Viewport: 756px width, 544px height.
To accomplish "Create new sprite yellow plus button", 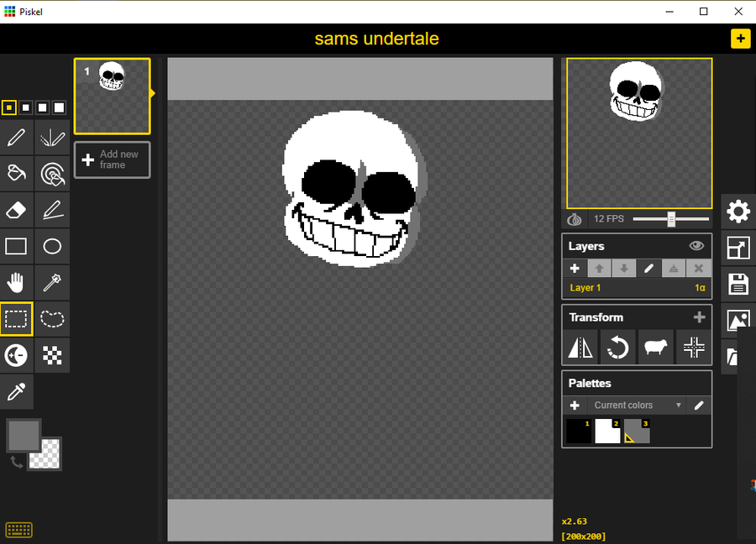I will (741, 39).
